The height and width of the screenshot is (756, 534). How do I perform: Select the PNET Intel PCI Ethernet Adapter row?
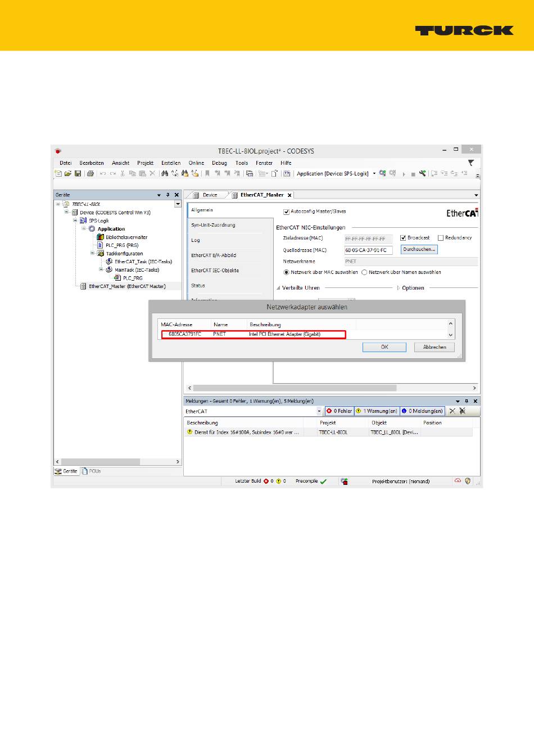pos(254,334)
